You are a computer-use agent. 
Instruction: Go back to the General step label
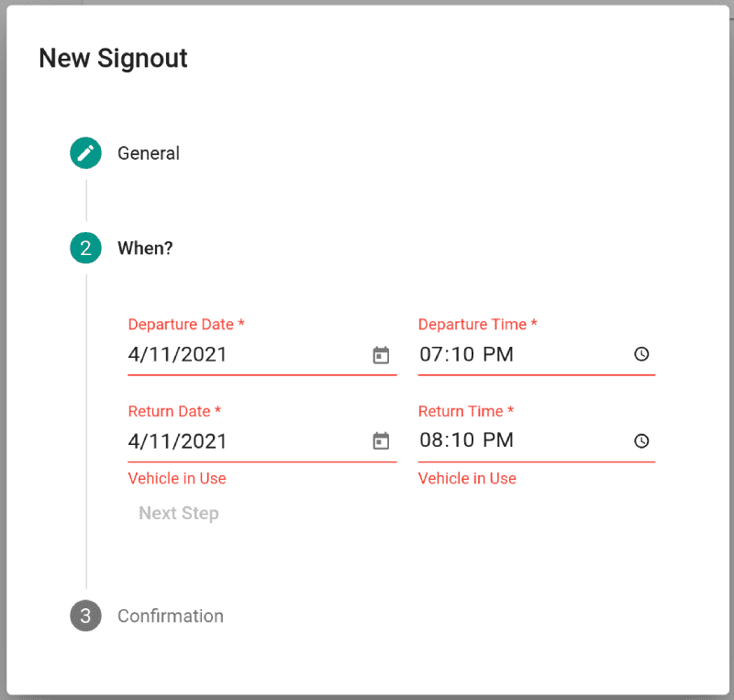[x=149, y=153]
